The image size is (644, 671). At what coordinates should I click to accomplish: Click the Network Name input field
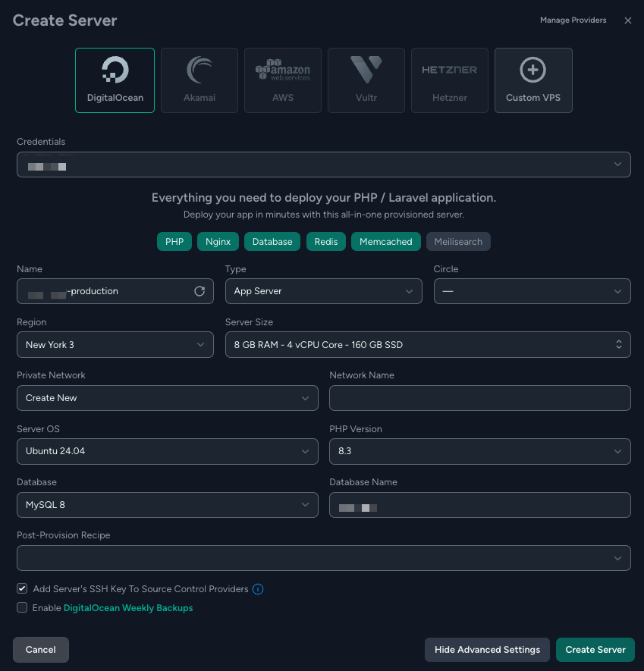(480, 398)
